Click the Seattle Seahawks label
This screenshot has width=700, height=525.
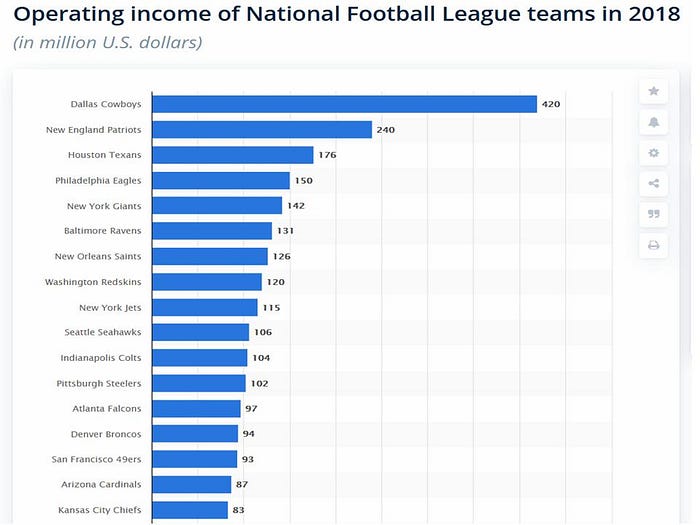[103, 332]
